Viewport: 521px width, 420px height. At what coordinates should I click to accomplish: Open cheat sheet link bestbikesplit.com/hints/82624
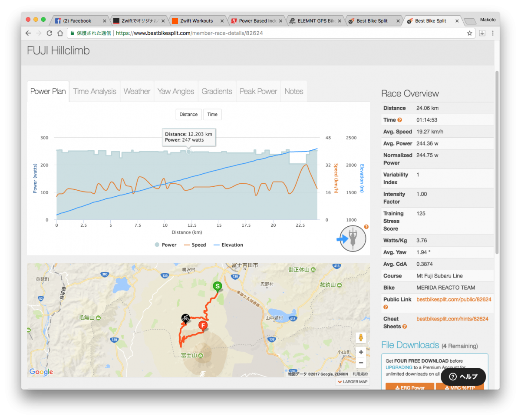452,319
